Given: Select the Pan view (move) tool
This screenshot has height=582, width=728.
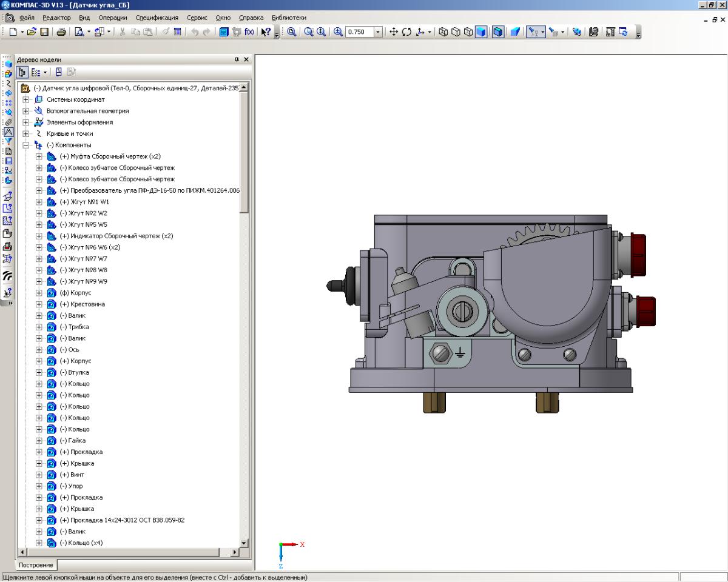Looking at the screenshot, I should (x=394, y=32).
